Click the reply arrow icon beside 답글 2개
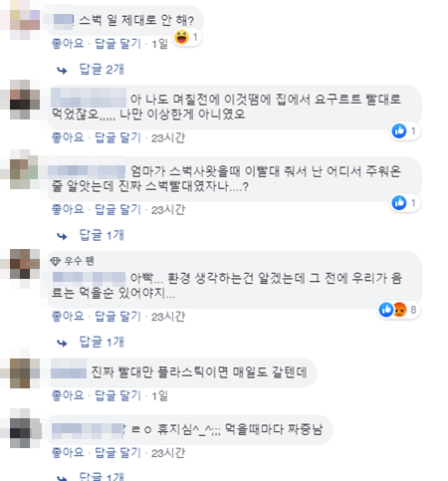Image resolution: width=448 pixels, height=481 pixels. tap(62, 70)
